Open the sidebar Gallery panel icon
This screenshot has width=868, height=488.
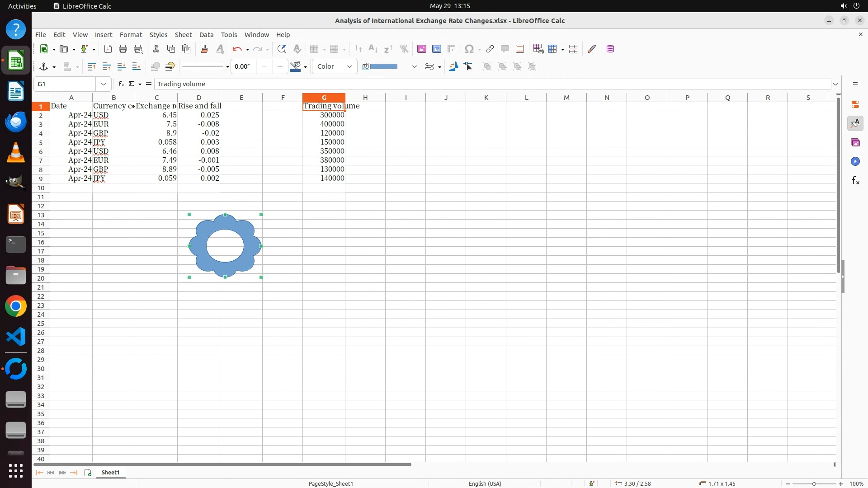click(x=855, y=143)
